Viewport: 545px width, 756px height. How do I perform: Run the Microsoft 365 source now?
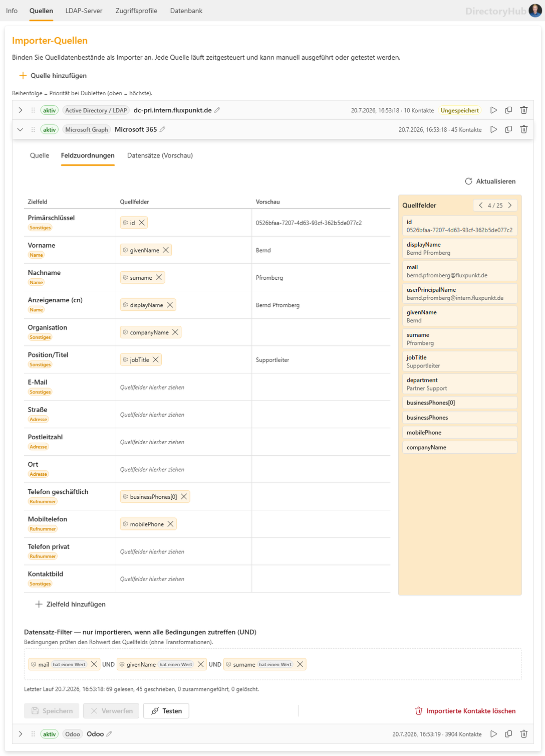[x=493, y=129]
